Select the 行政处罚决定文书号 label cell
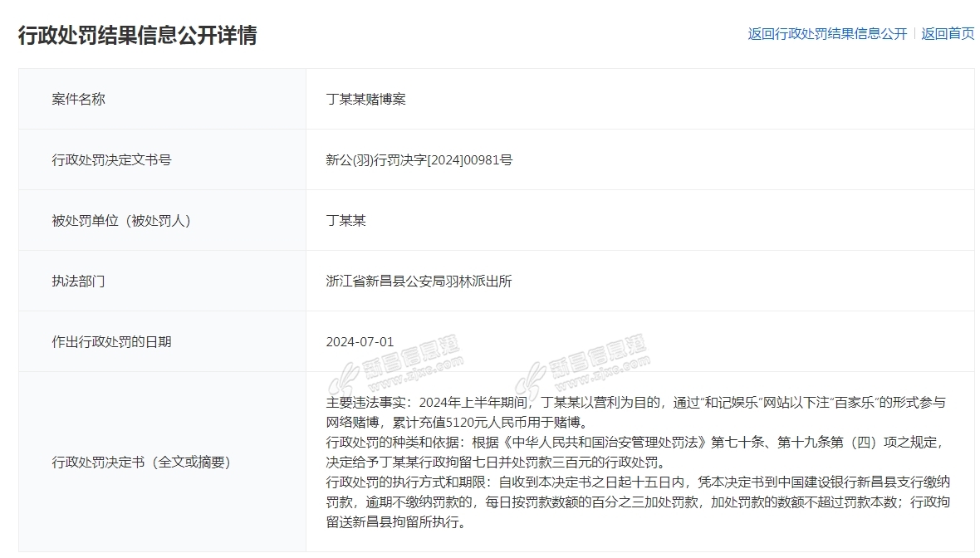Image resolution: width=980 pixels, height=558 pixels. (111, 159)
